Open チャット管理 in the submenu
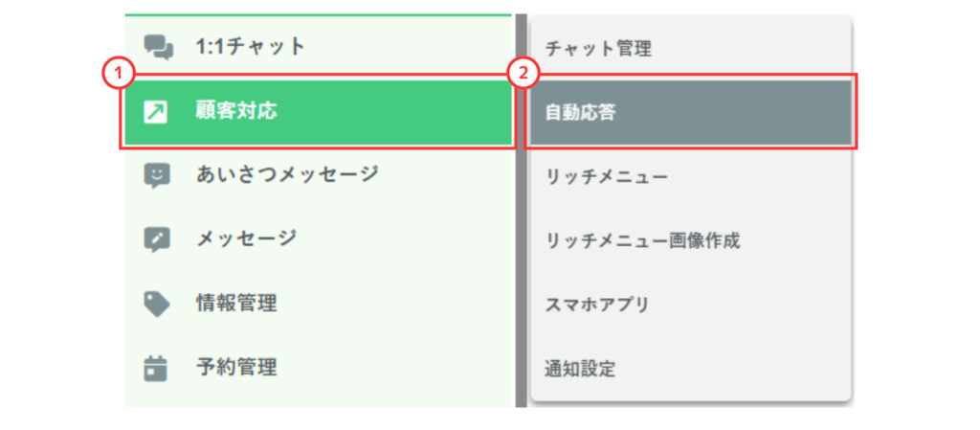The image size is (980, 430). [598, 48]
